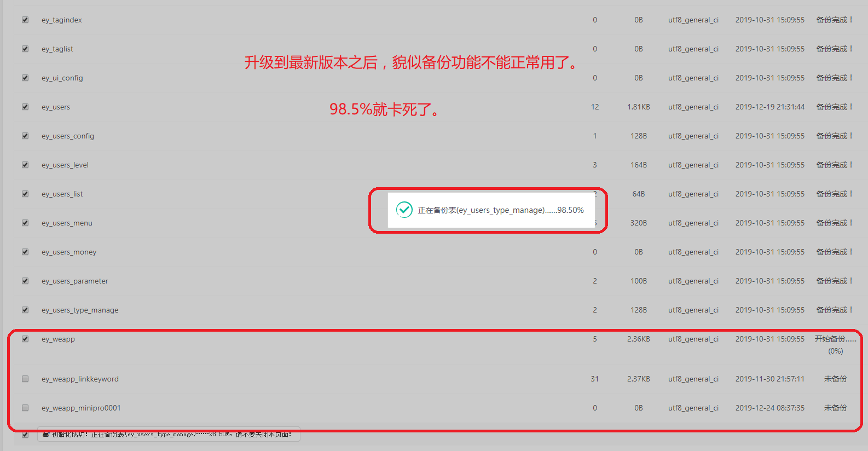This screenshot has width=868, height=451.
Task: Check the ey_weapp_linkkeyword table checkbox
Action: 25,379
